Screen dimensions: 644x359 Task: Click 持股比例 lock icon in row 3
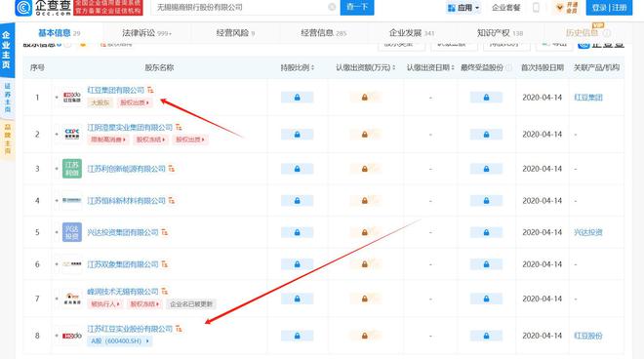click(297, 169)
